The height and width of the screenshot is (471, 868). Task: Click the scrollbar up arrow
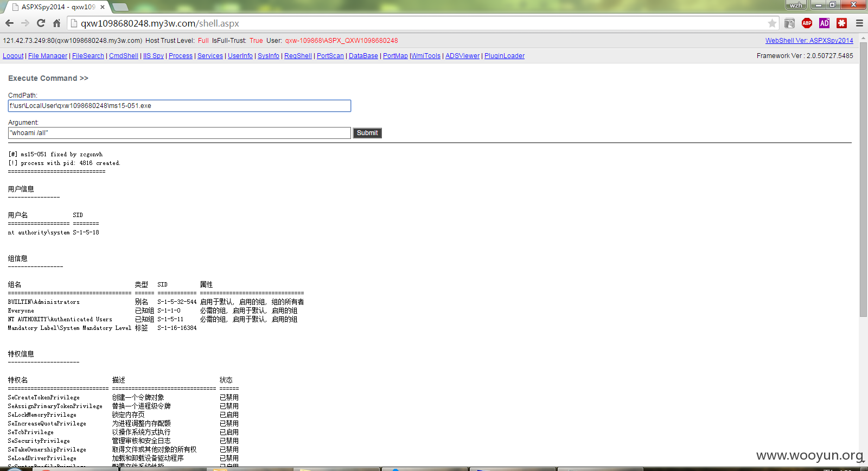point(863,37)
